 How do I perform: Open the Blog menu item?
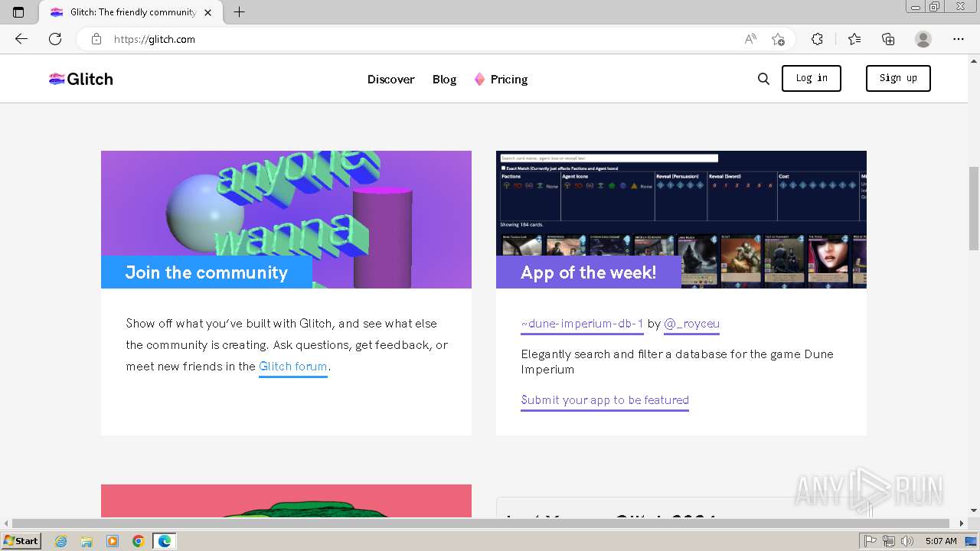pos(444,79)
